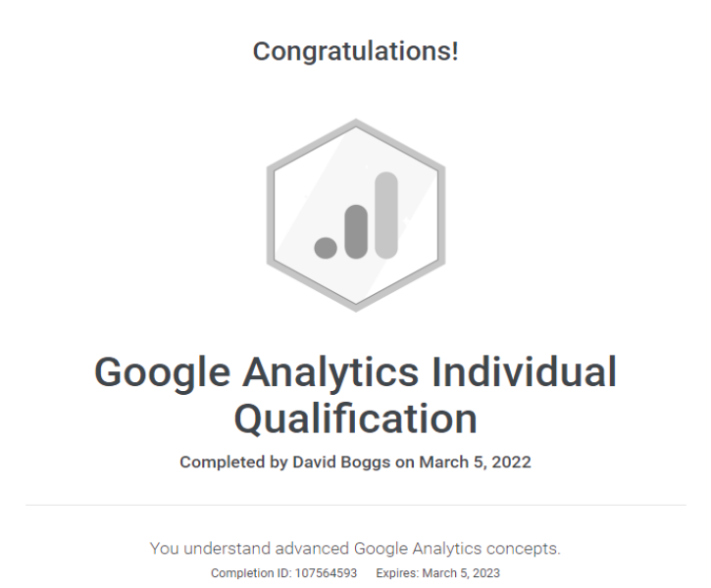Click the word Analytics in the large title
This screenshot has width=711, height=588.
click(330, 372)
